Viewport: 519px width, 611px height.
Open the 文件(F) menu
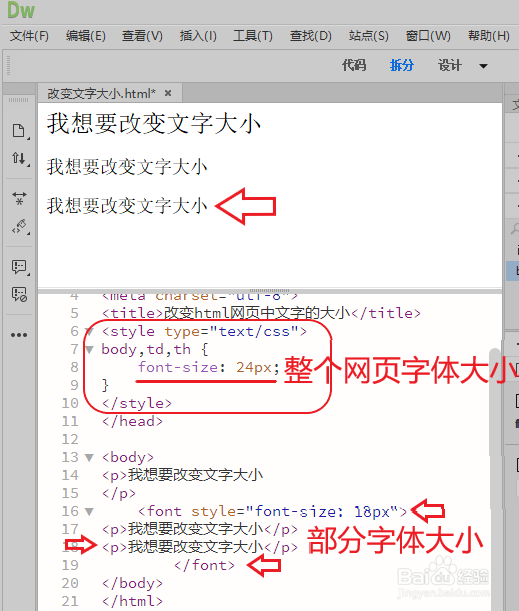(29, 36)
